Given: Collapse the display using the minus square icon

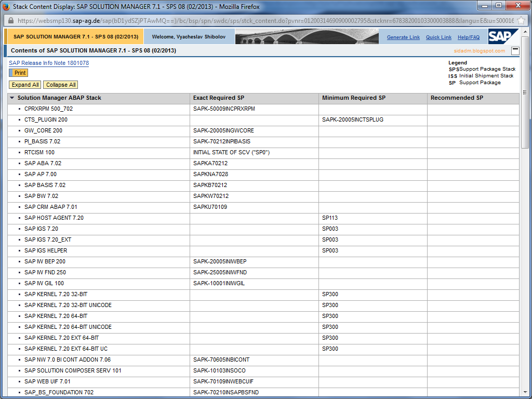Looking at the screenshot, I should point(515,50).
